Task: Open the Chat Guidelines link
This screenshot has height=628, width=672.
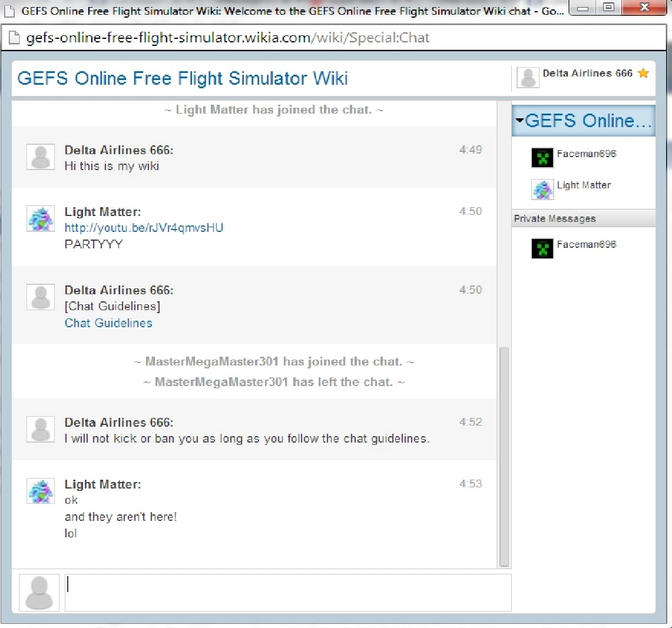Action: [x=108, y=323]
